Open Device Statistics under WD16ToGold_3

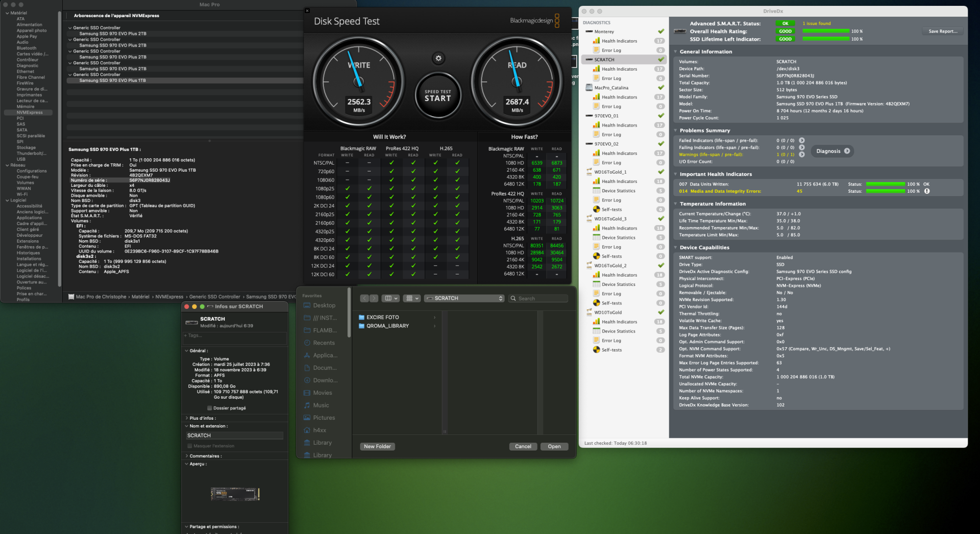618,238
